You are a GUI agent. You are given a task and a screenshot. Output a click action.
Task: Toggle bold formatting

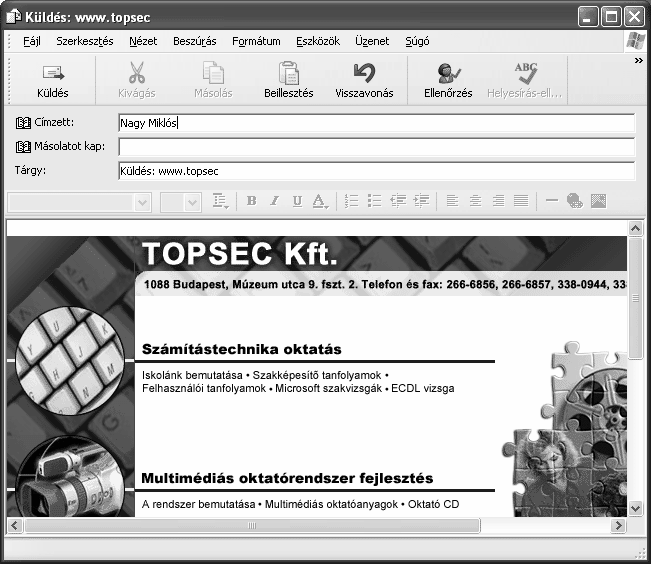pyautogui.click(x=252, y=201)
